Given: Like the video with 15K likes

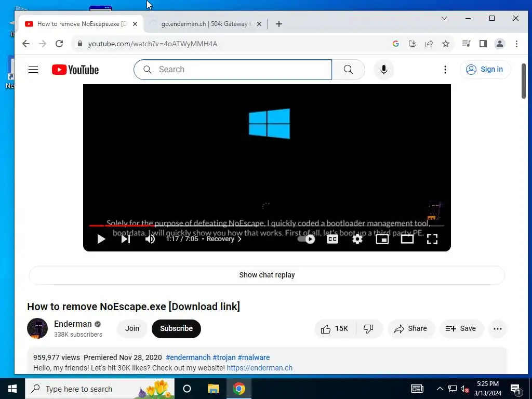Looking at the screenshot, I should point(335,328).
